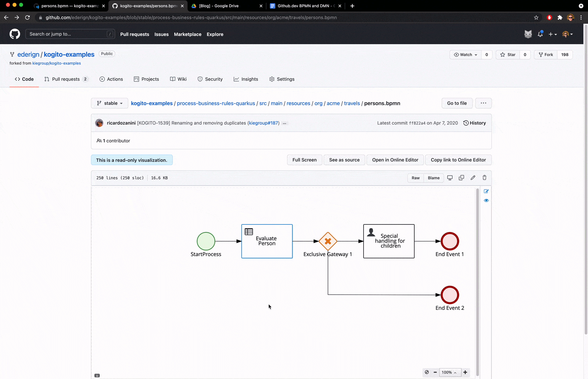This screenshot has height=379, width=588.
Task: Open the Insights tab
Action: point(246,79)
